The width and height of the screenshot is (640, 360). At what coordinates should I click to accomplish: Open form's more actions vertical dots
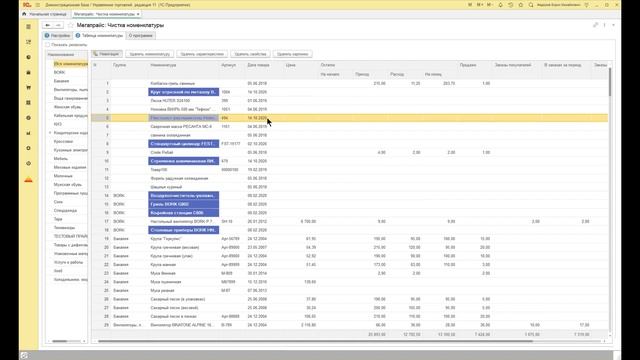click(x=604, y=25)
